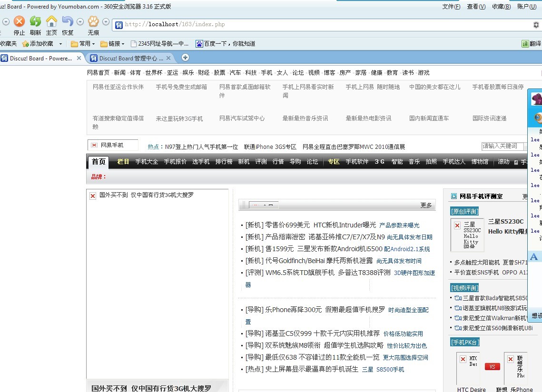Switch to the Discuz! Board 管理中心 tab
Image resolution: width=542 pixels, height=392 pixels.
click(x=130, y=58)
